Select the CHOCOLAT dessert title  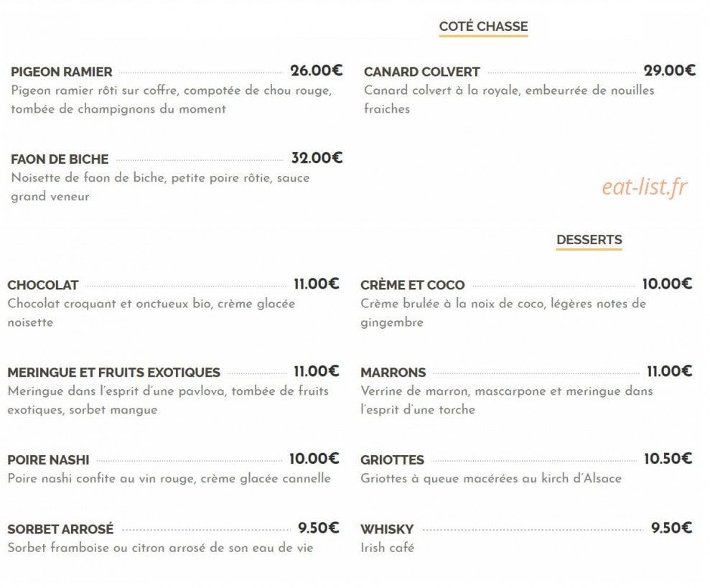43,285
